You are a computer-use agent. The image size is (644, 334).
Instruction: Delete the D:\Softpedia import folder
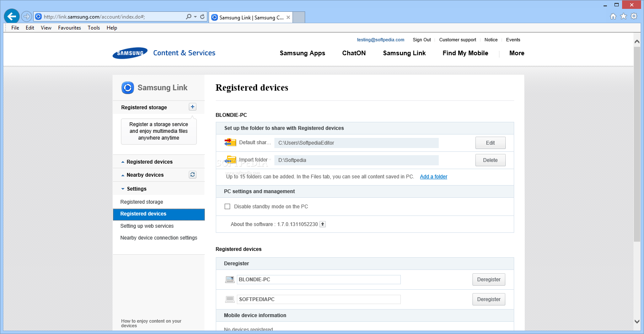coord(490,160)
